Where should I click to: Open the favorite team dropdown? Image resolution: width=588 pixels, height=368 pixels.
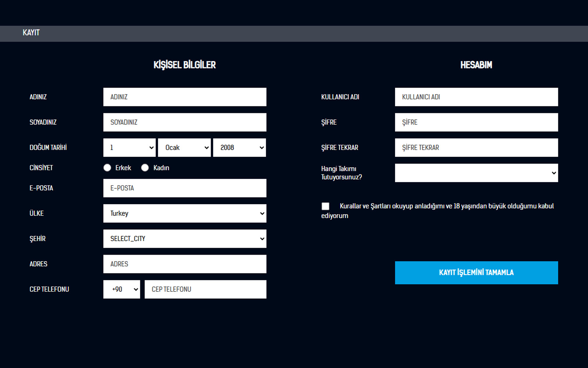click(x=476, y=173)
